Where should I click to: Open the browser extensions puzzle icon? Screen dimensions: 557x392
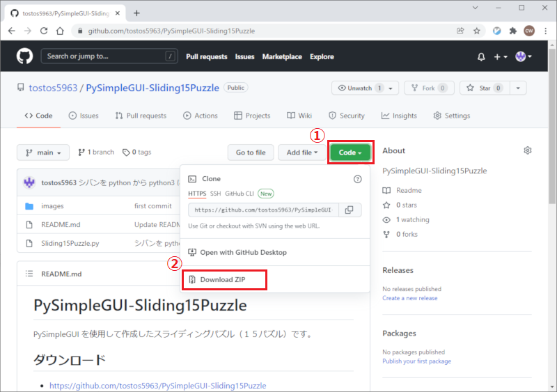513,31
